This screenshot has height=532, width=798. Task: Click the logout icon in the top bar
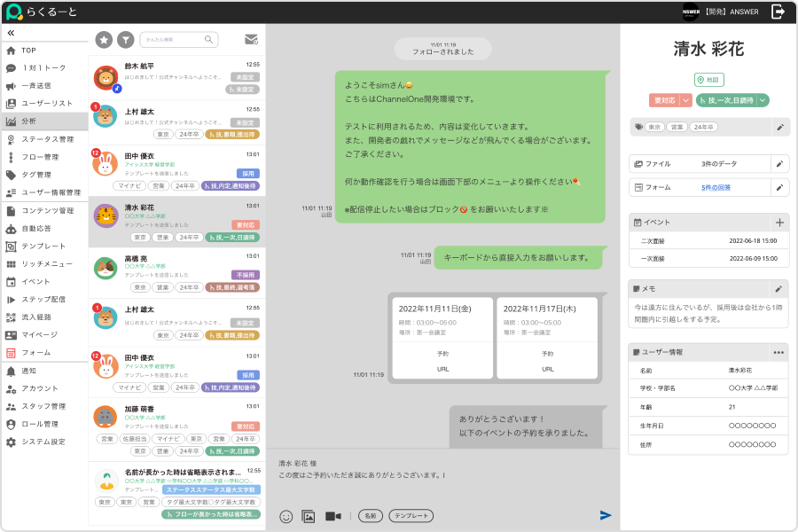pyautogui.click(x=778, y=12)
